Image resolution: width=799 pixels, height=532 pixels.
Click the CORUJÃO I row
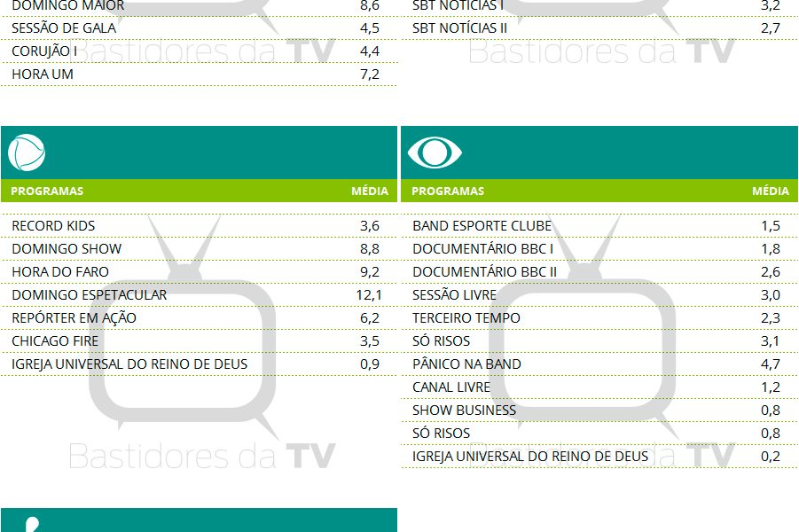coord(44,51)
